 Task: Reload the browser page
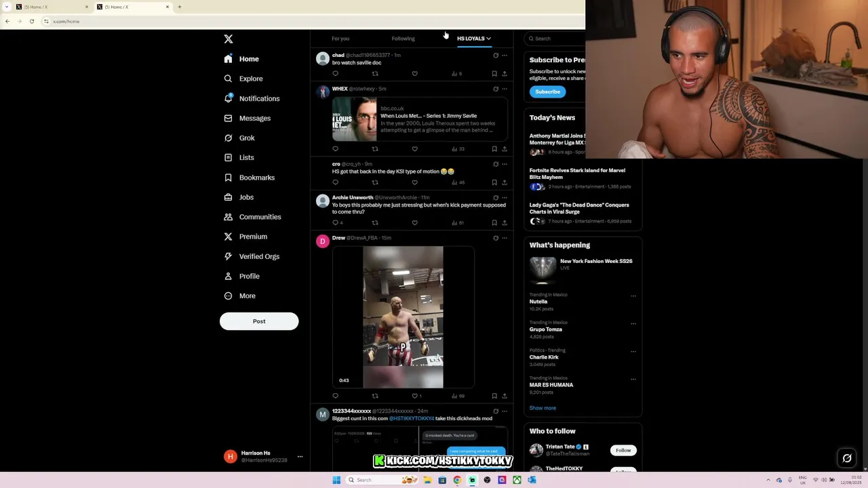coord(31,21)
